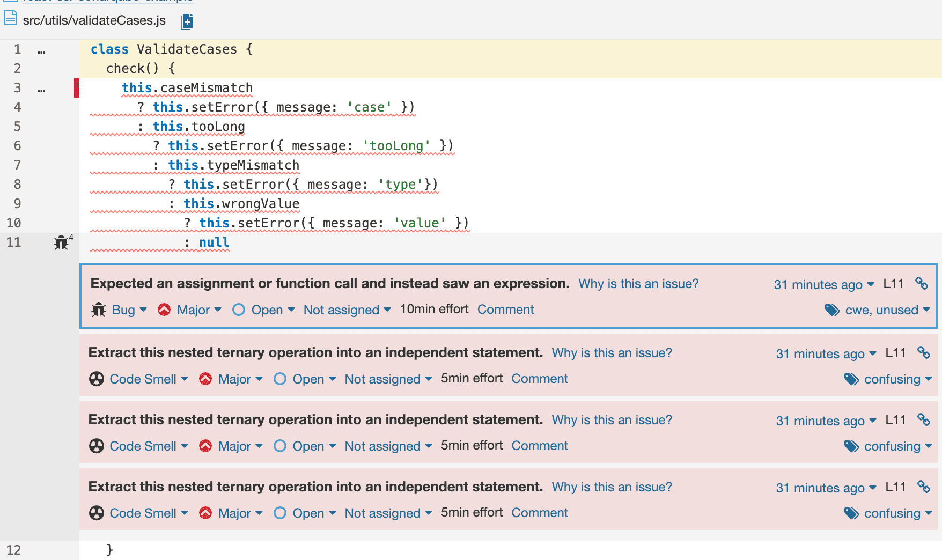942x560 pixels.
Task: Click the open-in-new-window icon next to the filename
Action: tap(186, 20)
